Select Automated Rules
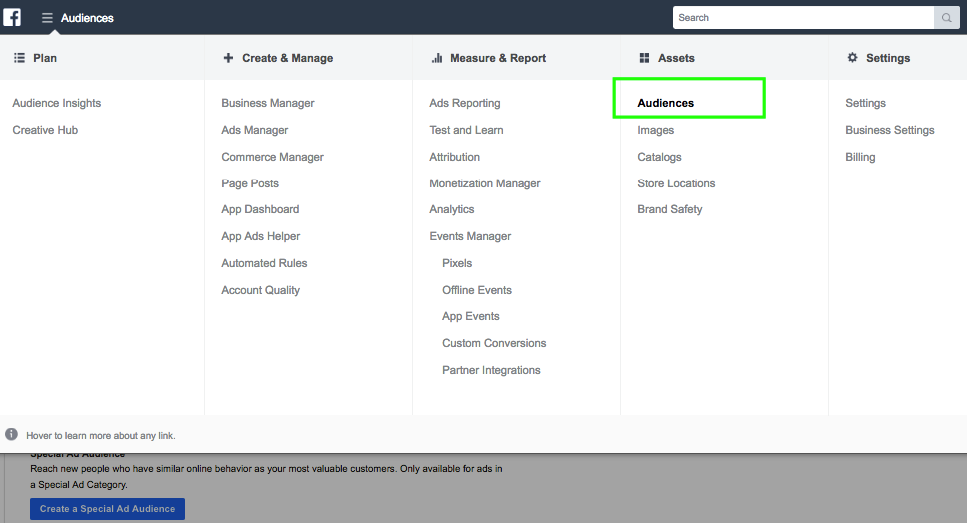Image resolution: width=967 pixels, height=523 pixels. coord(264,263)
